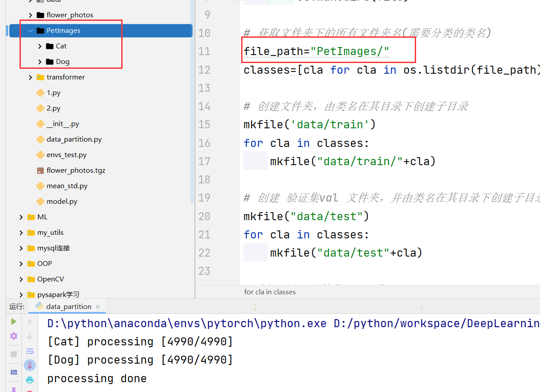
Task: Open data_partition.py in project tree
Action: (x=74, y=139)
